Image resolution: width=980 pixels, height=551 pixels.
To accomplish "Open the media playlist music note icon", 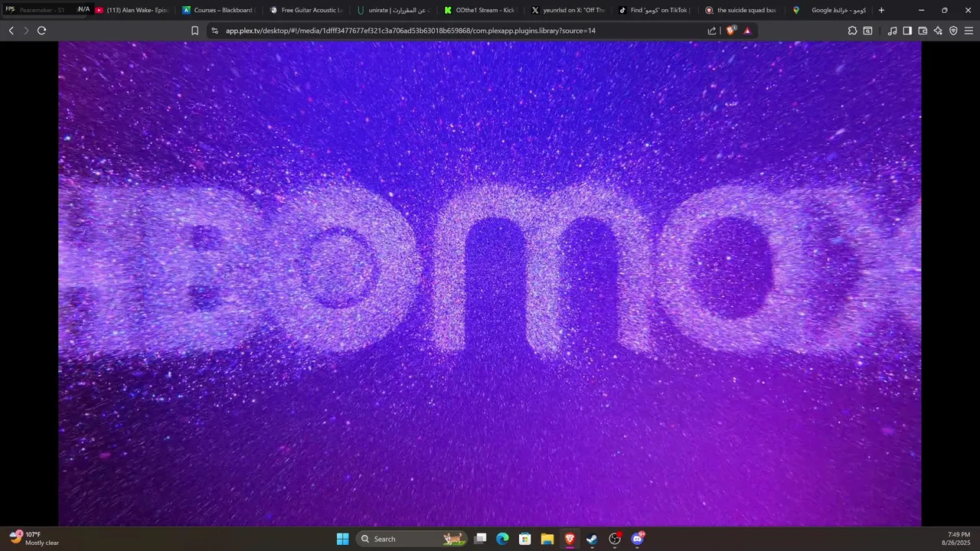I will pyautogui.click(x=892, y=31).
